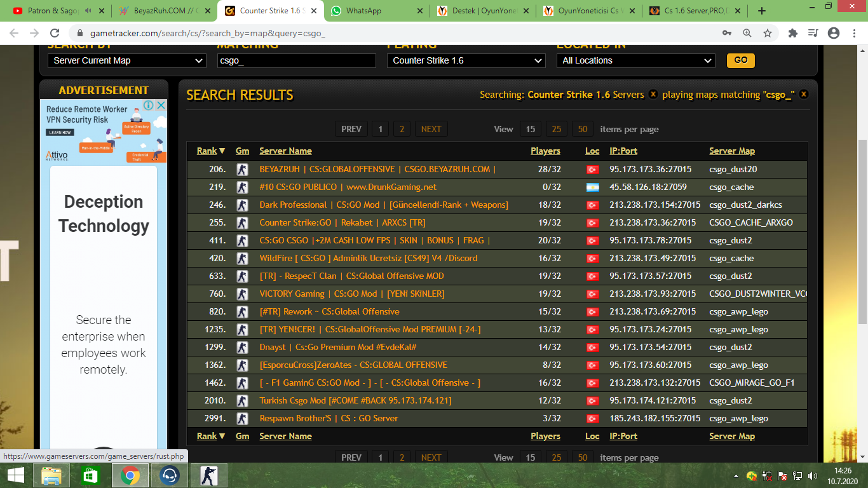
Task: Open Microsoft Store from taskbar
Action: 90,475
